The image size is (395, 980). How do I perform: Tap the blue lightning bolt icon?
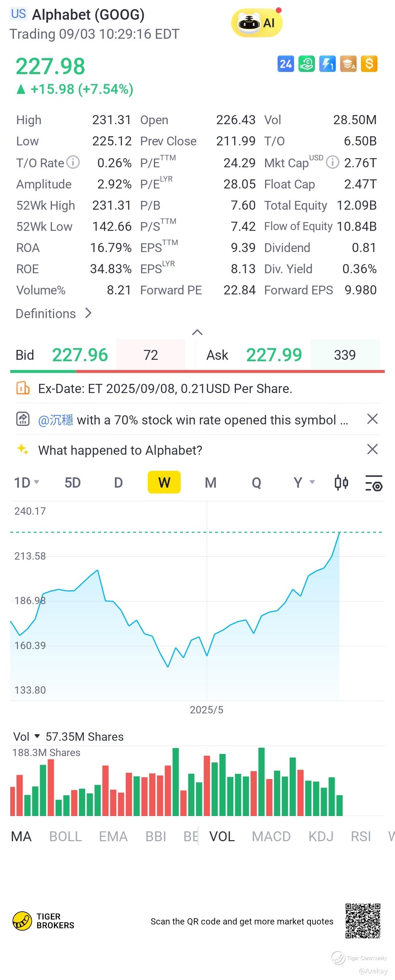coord(327,64)
